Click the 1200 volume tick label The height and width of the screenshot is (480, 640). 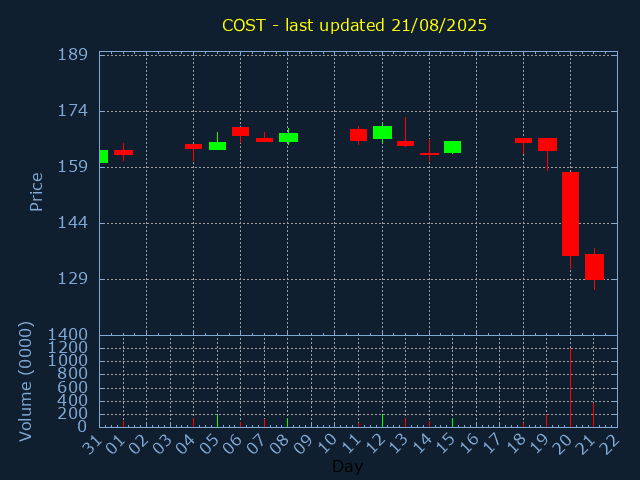(68, 348)
